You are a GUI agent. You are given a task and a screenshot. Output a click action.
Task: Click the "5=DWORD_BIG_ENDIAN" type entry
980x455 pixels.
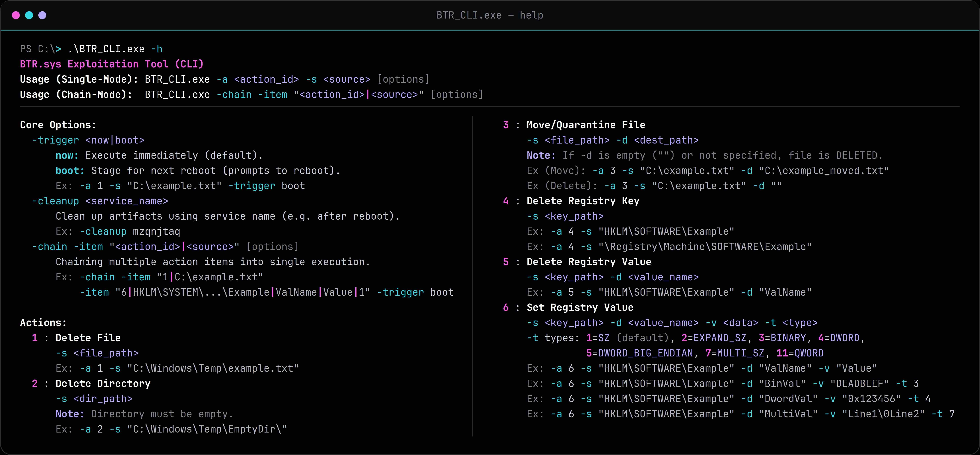pyautogui.click(x=640, y=353)
